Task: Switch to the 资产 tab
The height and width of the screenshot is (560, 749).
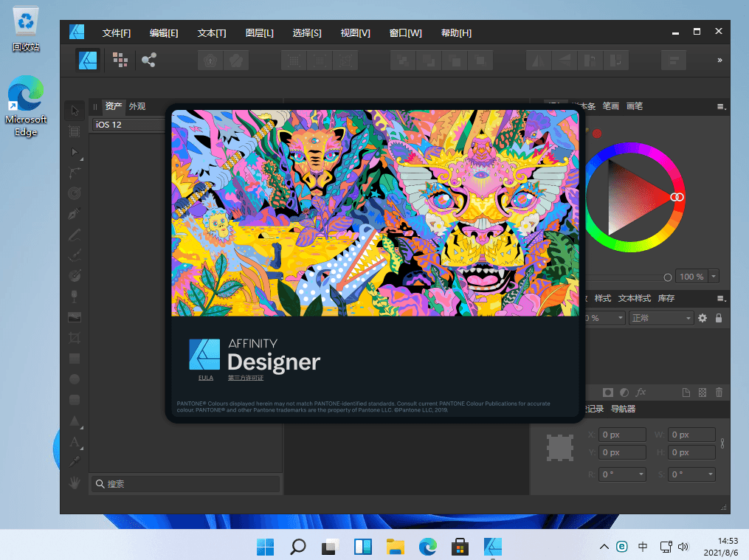Action: coord(113,106)
